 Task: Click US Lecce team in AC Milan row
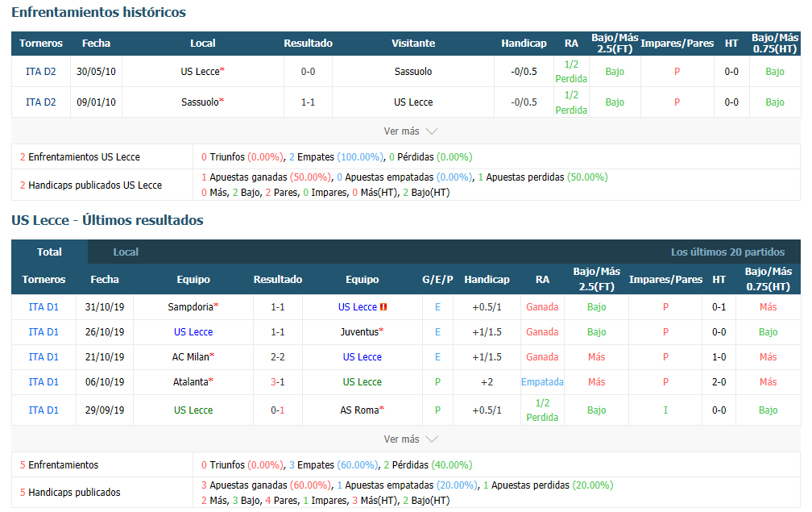pyautogui.click(x=362, y=356)
